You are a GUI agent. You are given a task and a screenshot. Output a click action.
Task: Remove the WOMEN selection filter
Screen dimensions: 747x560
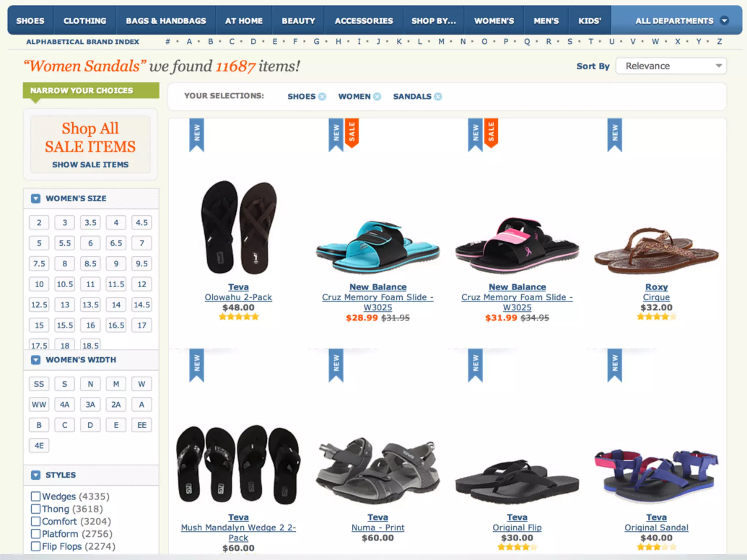tap(377, 96)
